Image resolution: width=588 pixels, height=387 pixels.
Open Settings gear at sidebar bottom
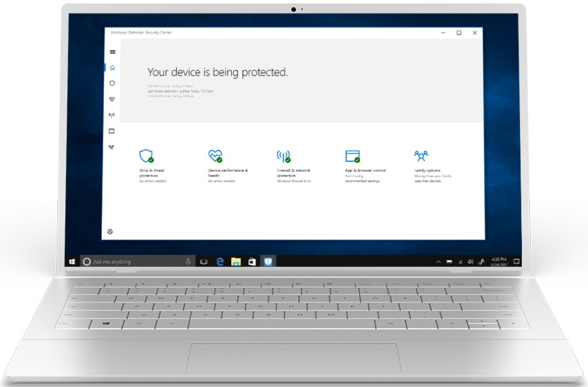(110, 232)
